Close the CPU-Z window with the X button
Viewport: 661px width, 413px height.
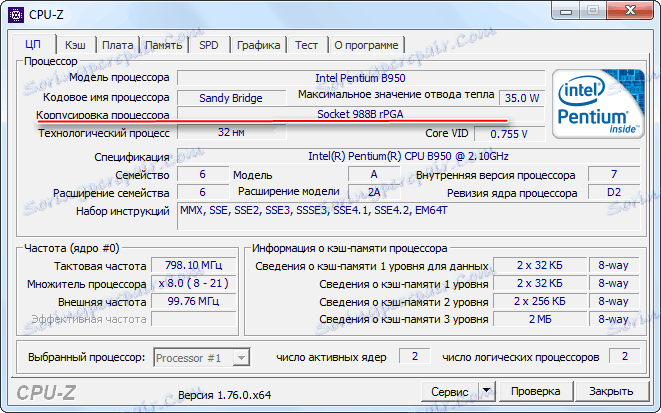[631, 10]
